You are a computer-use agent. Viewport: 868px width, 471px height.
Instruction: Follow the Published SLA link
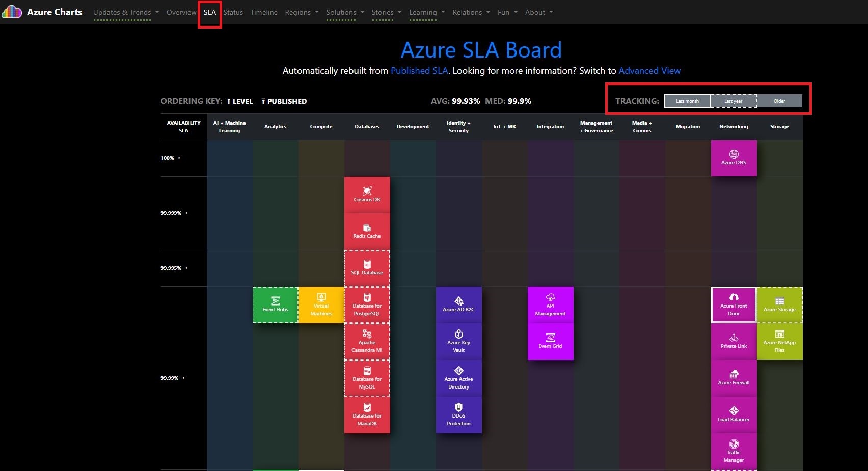[419, 71]
